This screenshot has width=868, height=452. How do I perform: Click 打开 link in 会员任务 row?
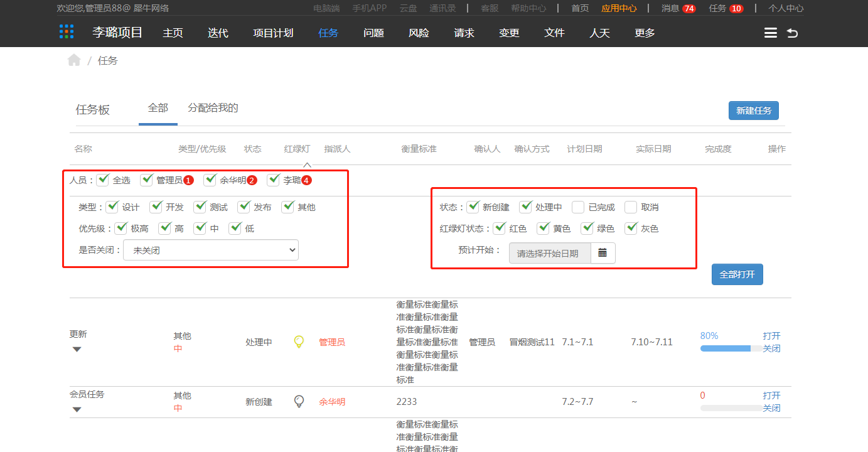[772, 395]
